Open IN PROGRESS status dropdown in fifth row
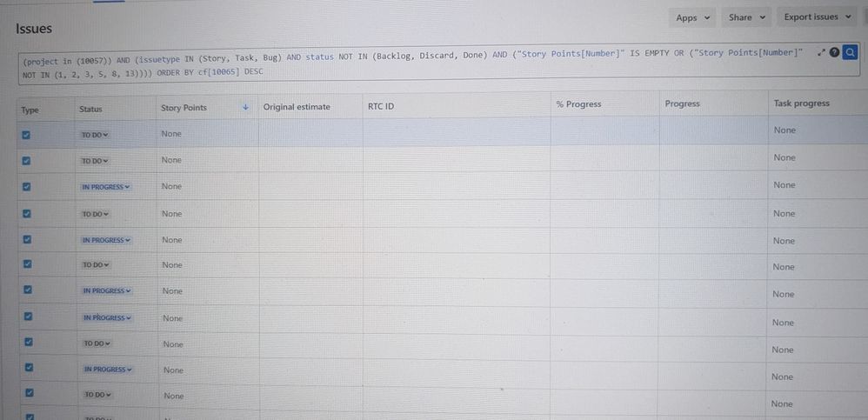Viewport: 868px width, 420px height. coord(106,240)
